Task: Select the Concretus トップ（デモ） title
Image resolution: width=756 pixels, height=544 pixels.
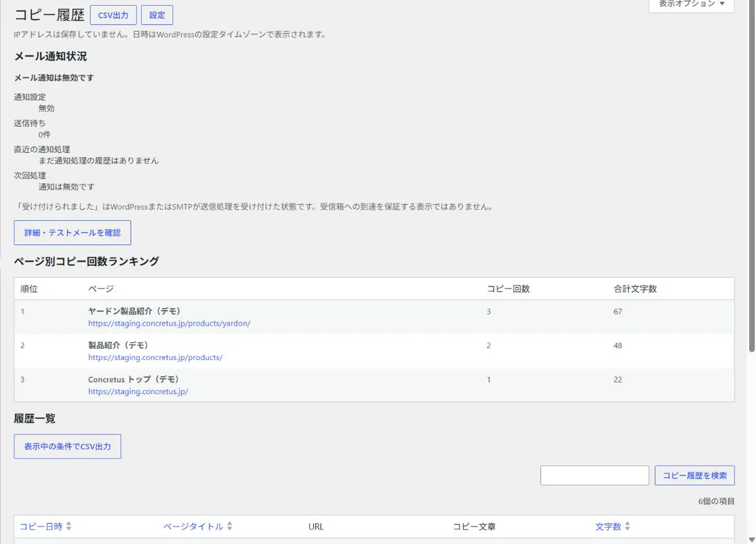Action: point(134,379)
